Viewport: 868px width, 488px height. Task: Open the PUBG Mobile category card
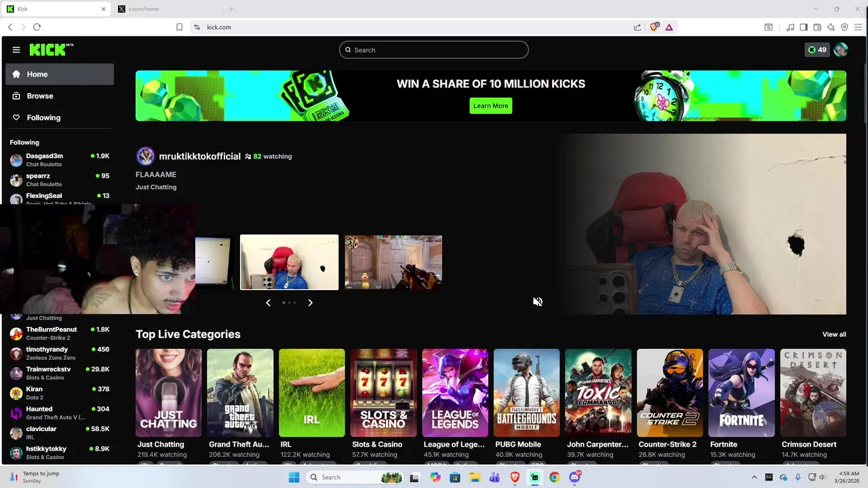[527, 393]
